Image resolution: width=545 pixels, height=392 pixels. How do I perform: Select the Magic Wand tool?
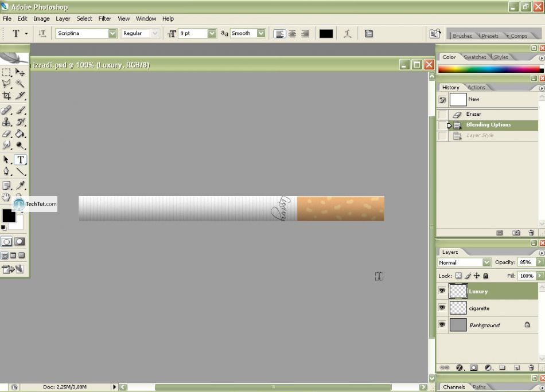20,84
